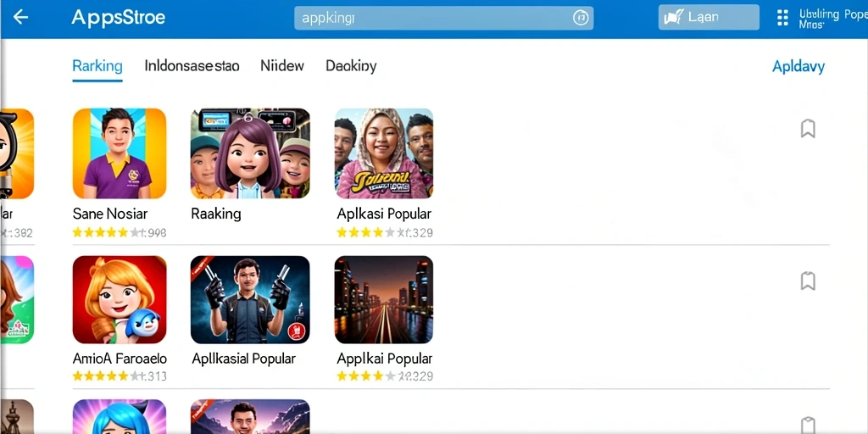
Task: Click the back arrow in the header
Action: [x=20, y=17]
